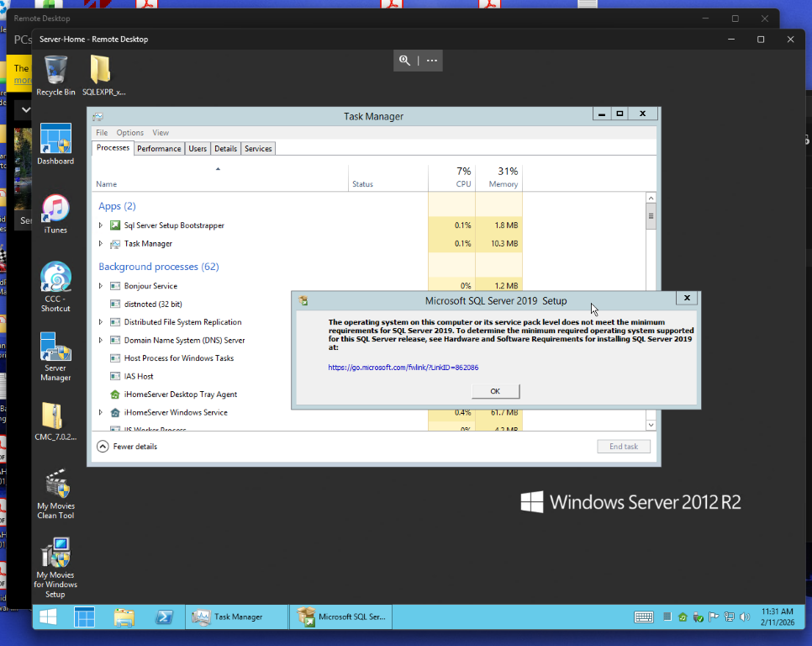The height and width of the screenshot is (646, 812).
Task: Open File Explorer from taskbar
Action: click(124, 617)
